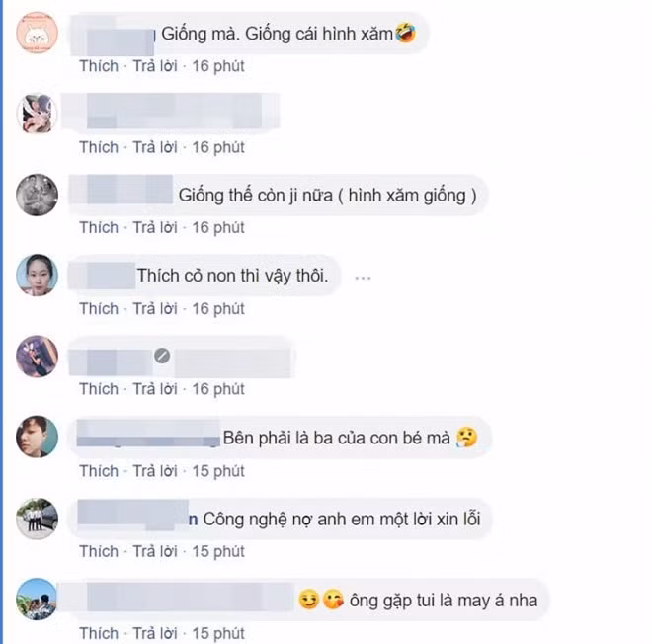
Task: Open the black-and-white avatar of third commenter
Action: (x=37, y=195)
